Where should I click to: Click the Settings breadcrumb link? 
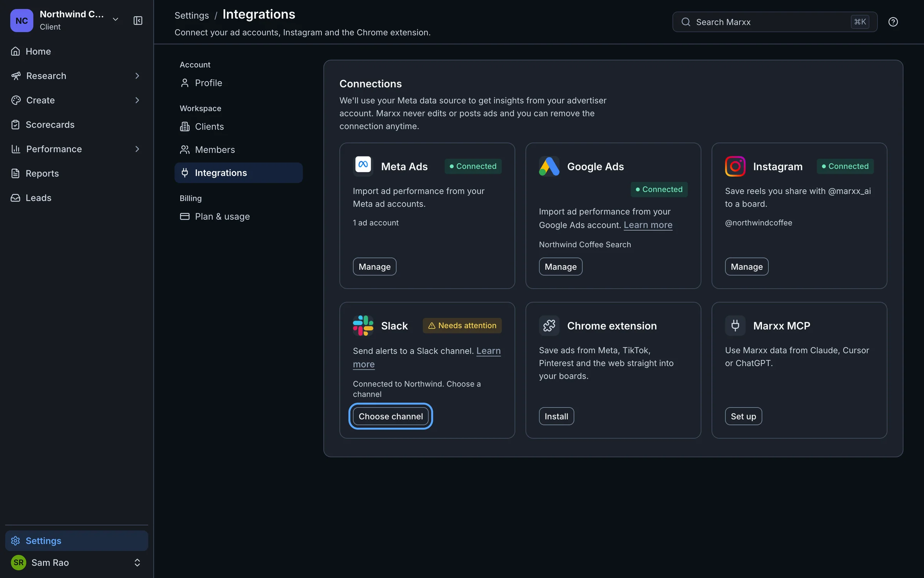point(192,15)
